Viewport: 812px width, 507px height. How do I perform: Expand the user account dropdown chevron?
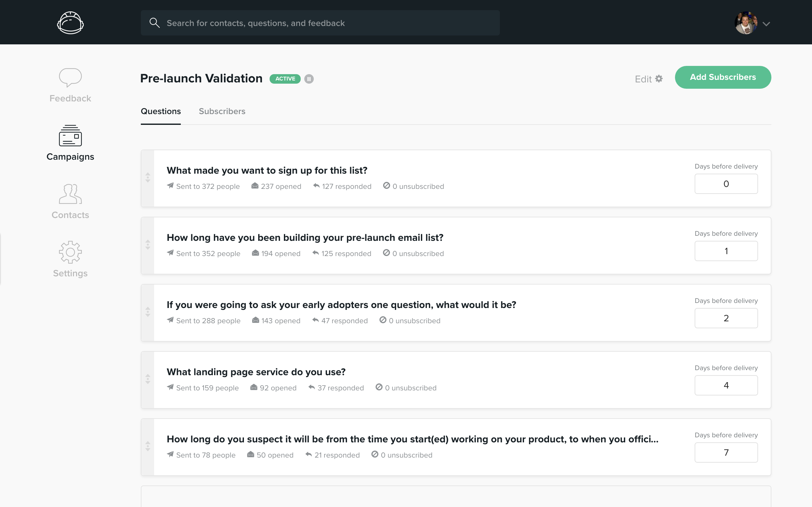point(766,24)
